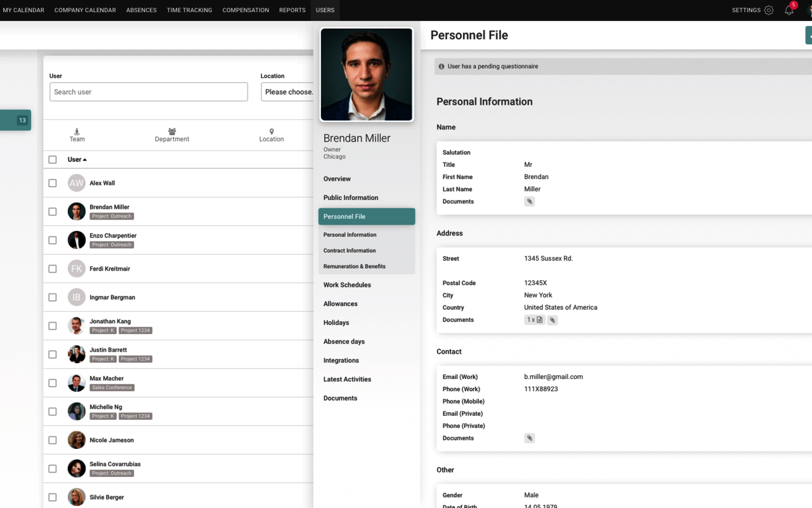Group users by Team icon
812x508 pixels.
[77, 131]
